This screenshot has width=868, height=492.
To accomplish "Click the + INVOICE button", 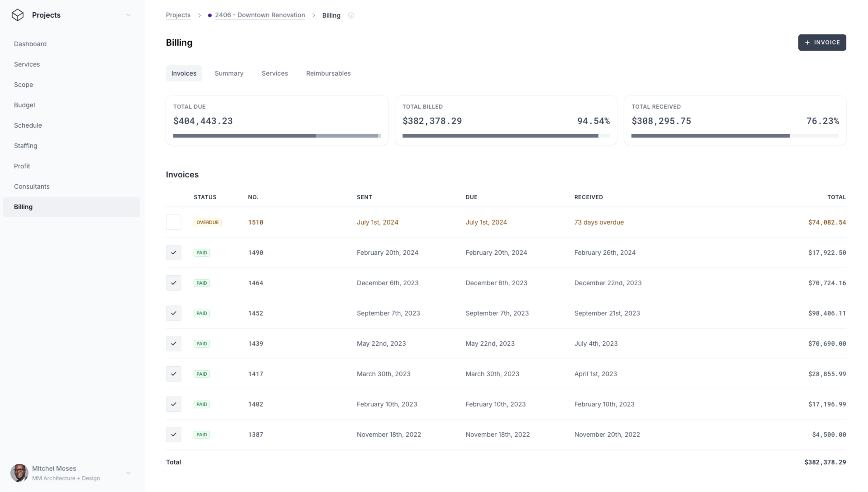I will [822, 43].
